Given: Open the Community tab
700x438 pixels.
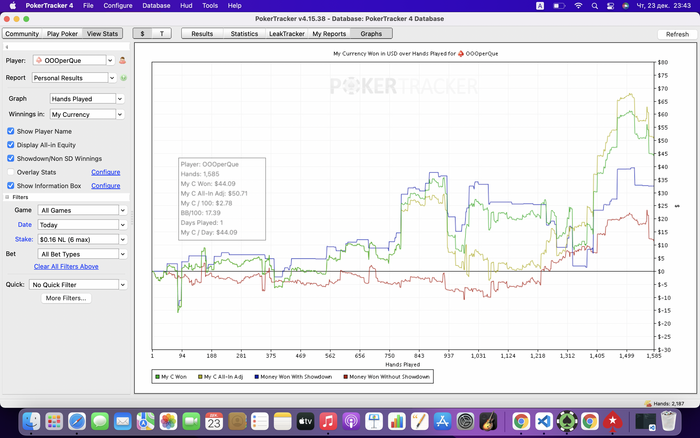Looking at the screenshot, I should [22, 33].
